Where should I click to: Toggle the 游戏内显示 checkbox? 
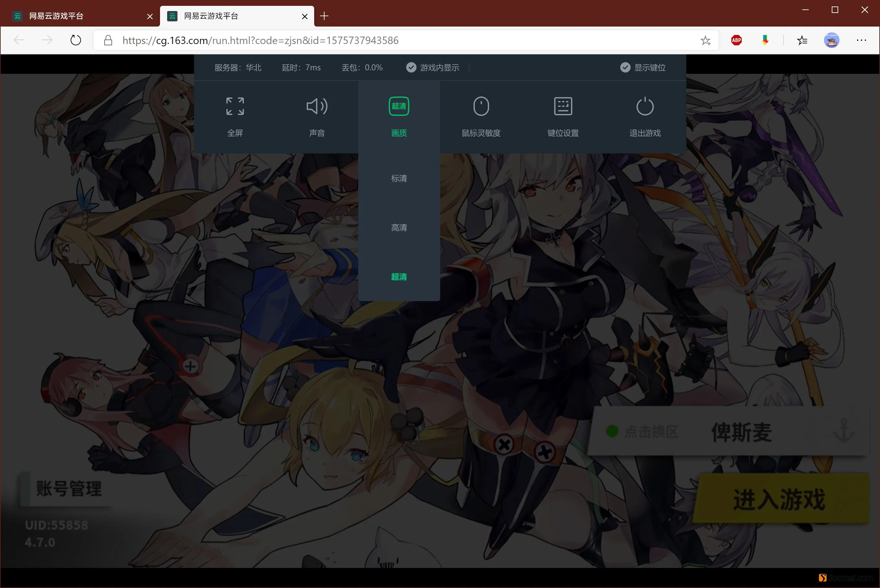(x=411, y=67)
